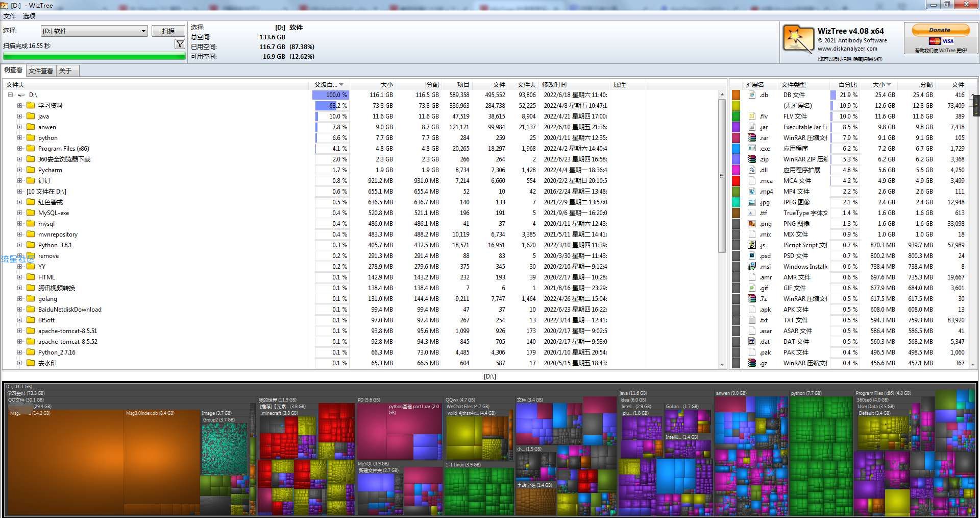Image resolution: width=980 pixels, height=518 pixels.
Task: Click the orange .db color swatch
Action: 736,95
